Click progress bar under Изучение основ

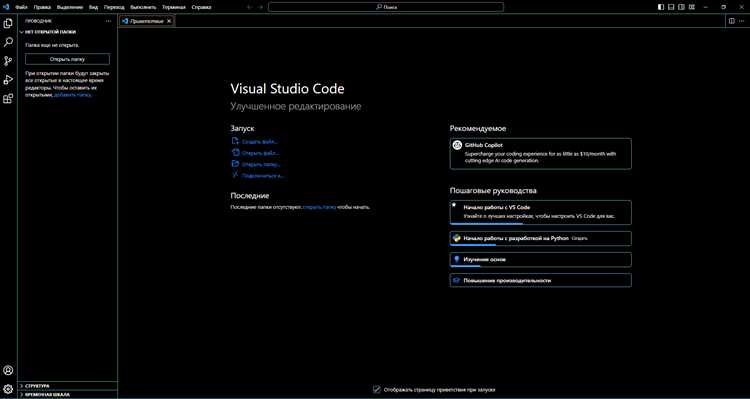click(465, 266)
